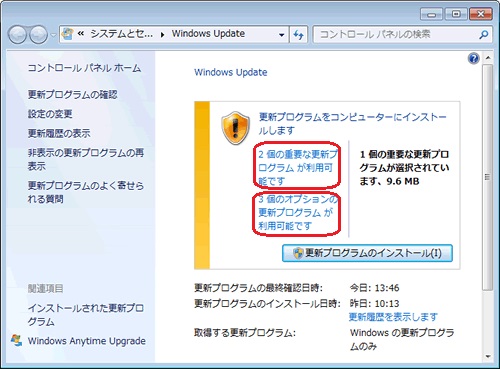Click the vertical scrollbar thumb

click(x=488, y=177)
